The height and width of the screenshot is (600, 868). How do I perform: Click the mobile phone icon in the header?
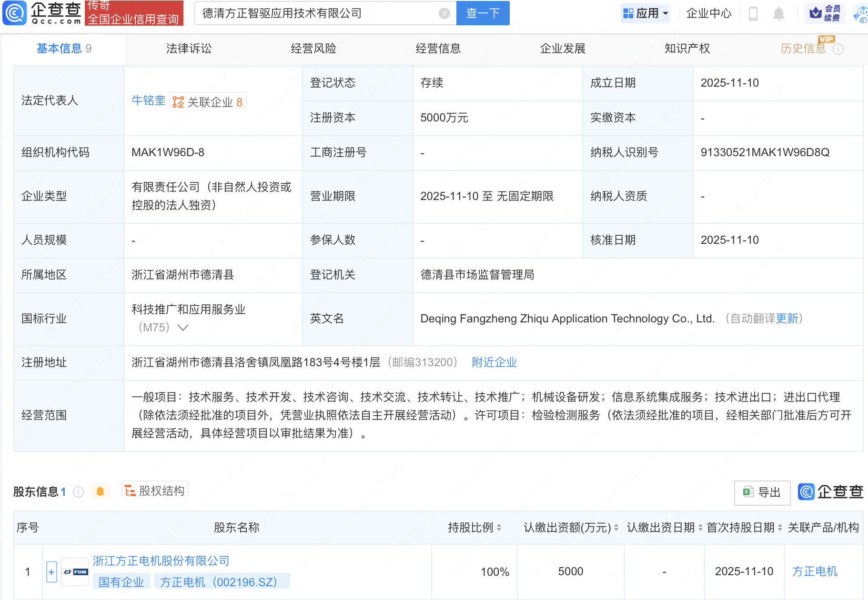coord(753,13)
